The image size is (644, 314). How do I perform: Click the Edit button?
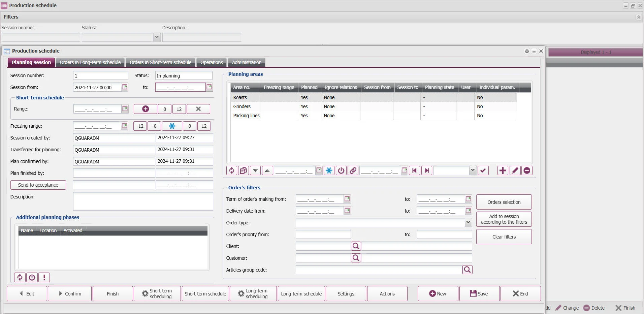pyautogui.click(x=27, y=293)
